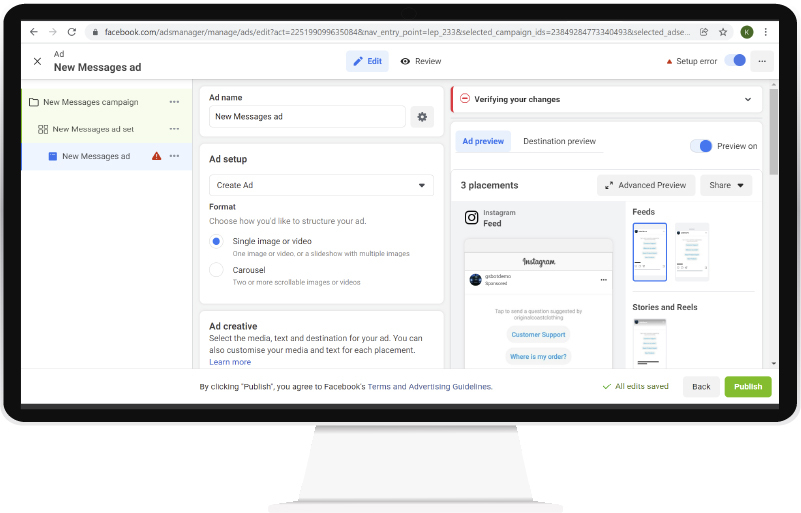Reload the page with the refresh icon

pyautogui.click(x=72, y=32)
